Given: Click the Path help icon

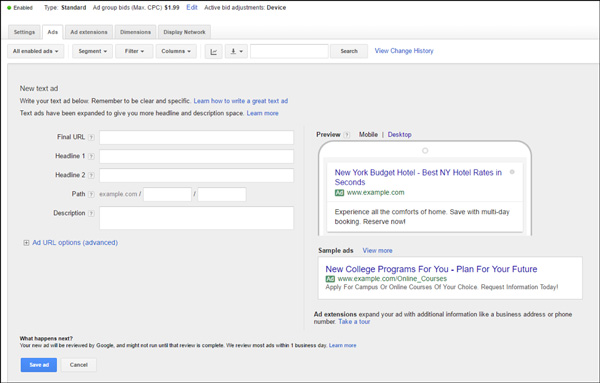Looking at the screenshot, I should click(91, 194).
